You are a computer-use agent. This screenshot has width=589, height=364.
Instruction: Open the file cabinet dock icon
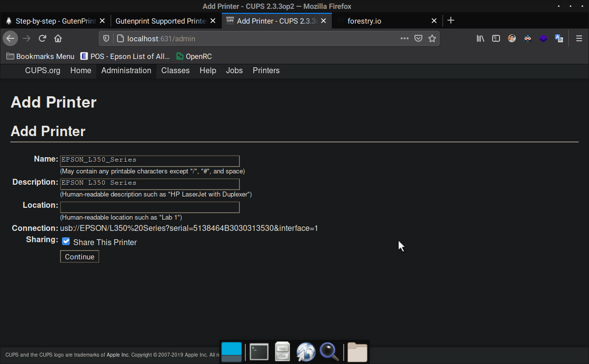282,352
